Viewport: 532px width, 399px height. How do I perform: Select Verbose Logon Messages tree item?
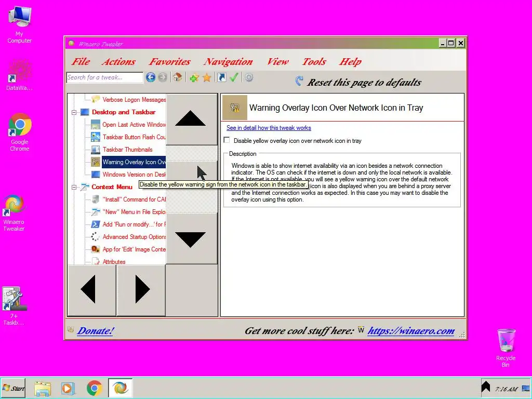click(134, 100)
